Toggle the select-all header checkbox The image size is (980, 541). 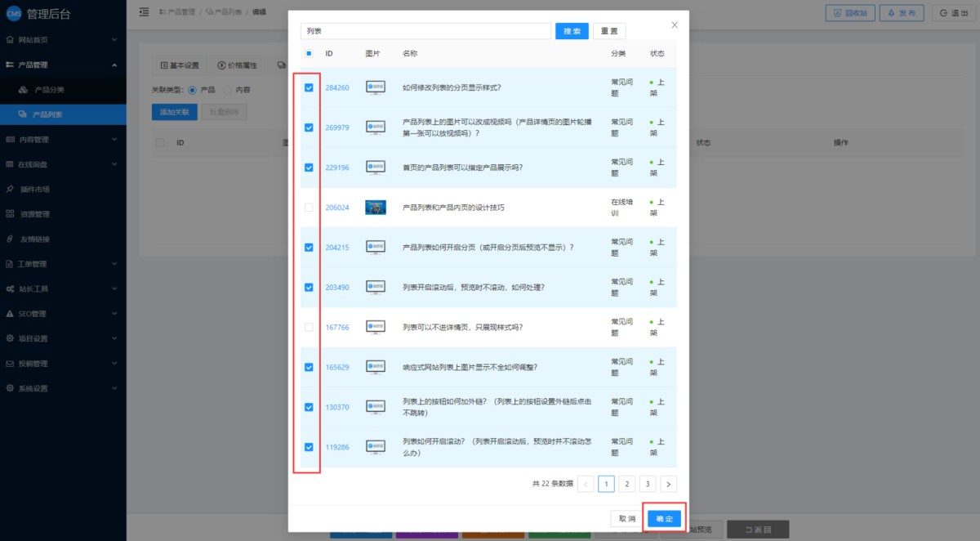click(x=309, y=54)
